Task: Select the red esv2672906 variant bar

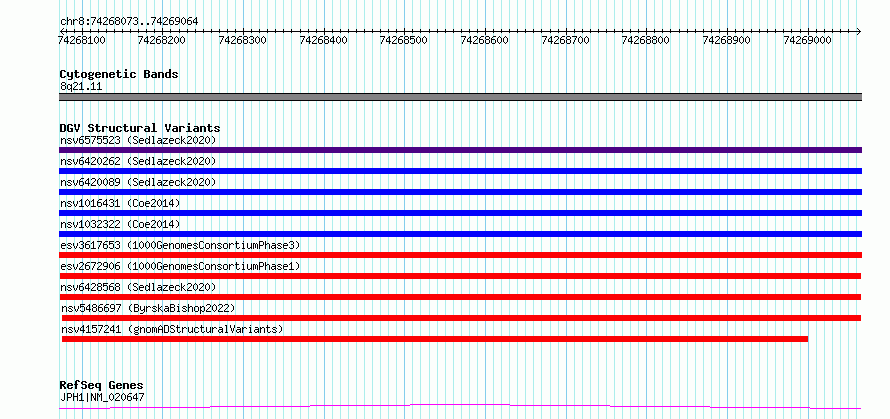Action: [x=460, y=276]
